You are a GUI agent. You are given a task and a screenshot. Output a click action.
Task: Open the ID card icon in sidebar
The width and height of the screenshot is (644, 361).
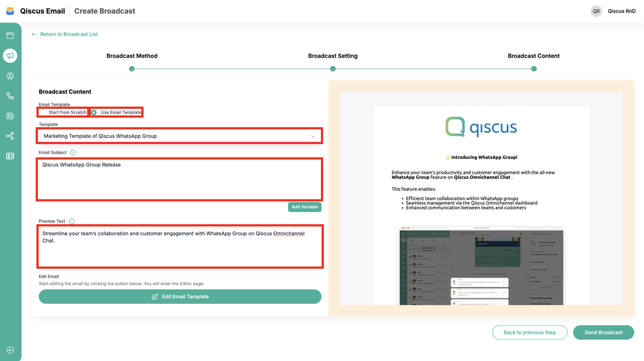pos(10,156)
